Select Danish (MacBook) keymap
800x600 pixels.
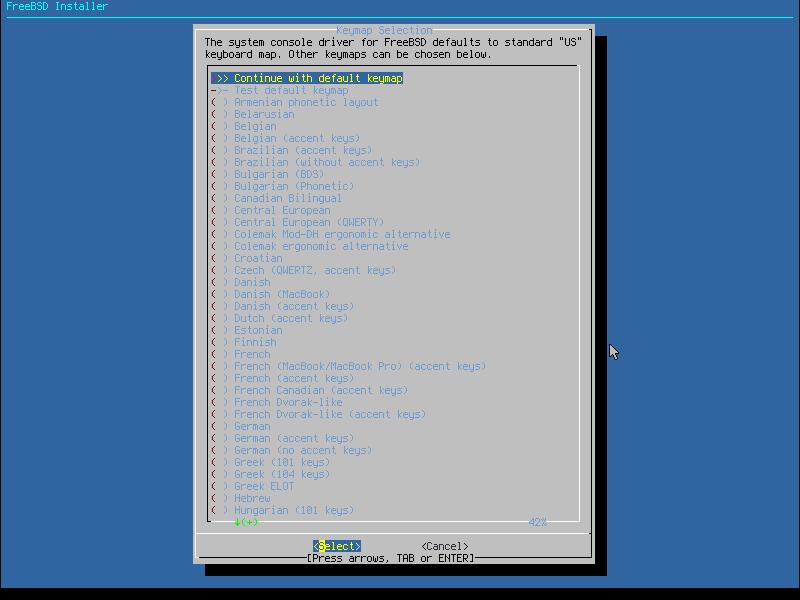click(271, 294)
